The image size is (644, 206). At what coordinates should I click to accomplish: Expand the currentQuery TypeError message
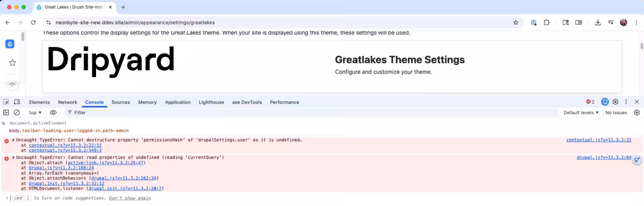click(x=13, y=158)
